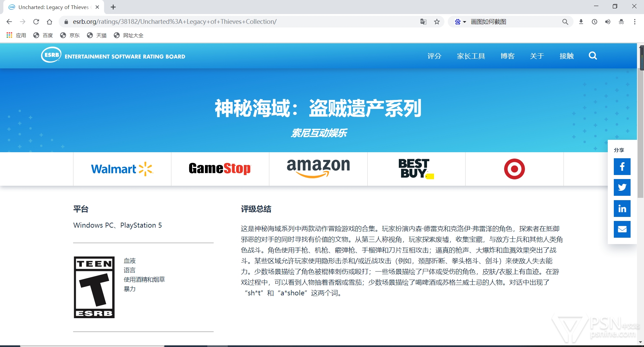Open the 博客 menu

tap(507, 56)
